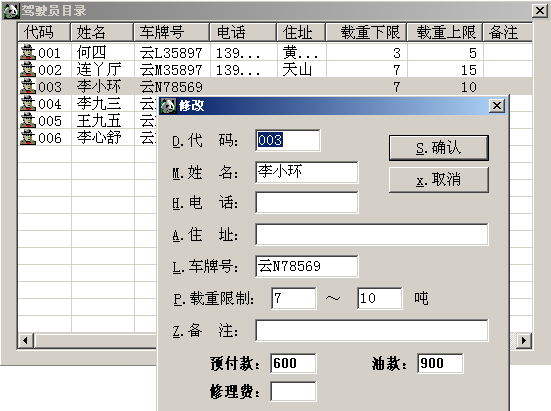This screenshot has width=551, height=411.
Task: Focus the D.代码 input field
Action: 288,140
